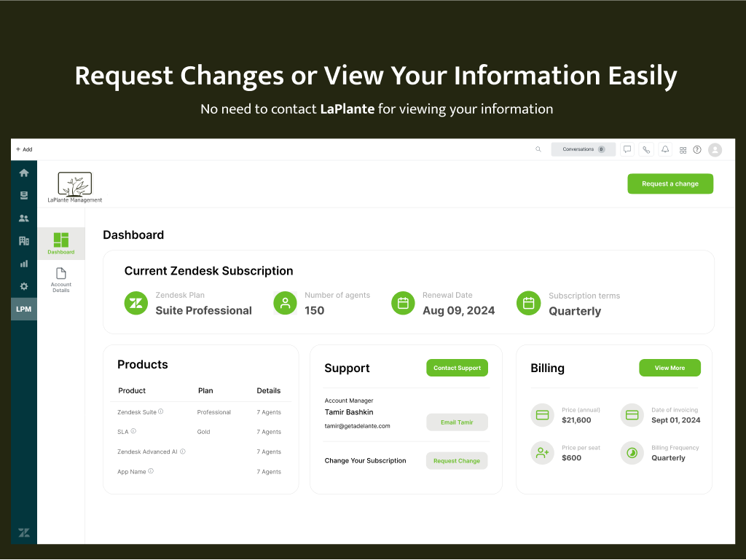The width and height of the screenshot is (746, 560).
Task: Open the chat bubble icon in top bar
Action: tap(627, 149)
